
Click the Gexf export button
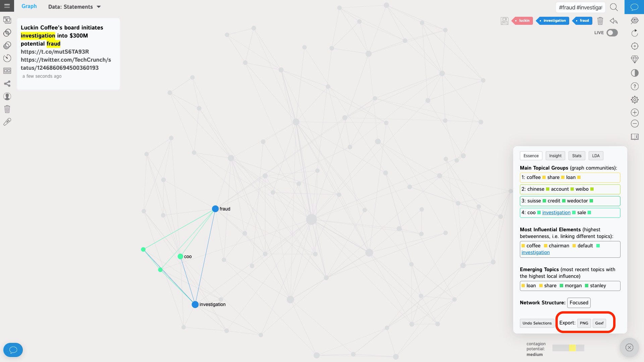click(x=599, y=323)
